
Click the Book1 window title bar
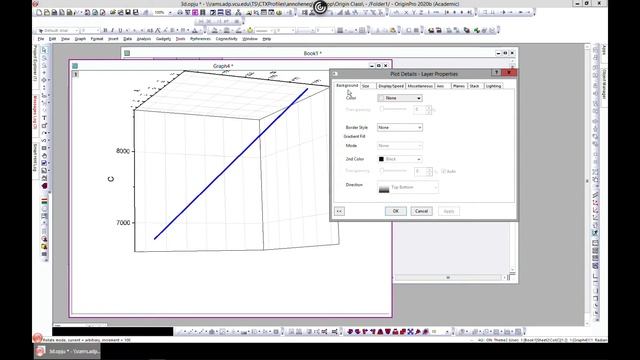[x=312, y=53]
